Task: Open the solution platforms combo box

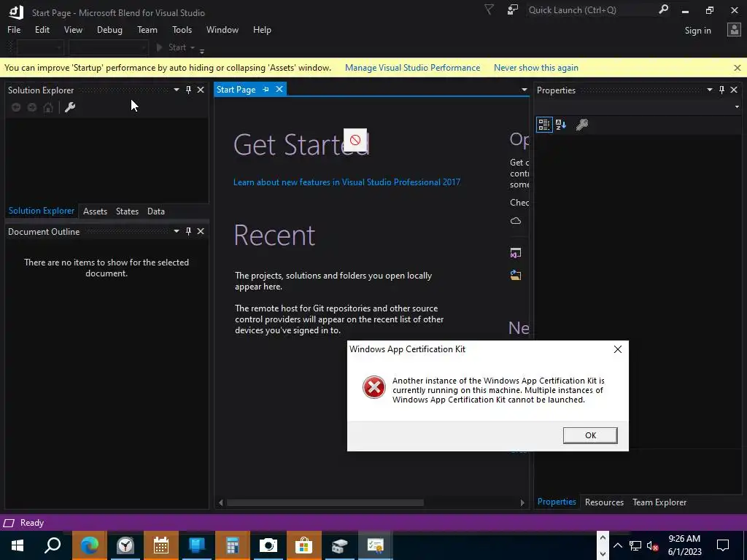Action: pos(108,47)
